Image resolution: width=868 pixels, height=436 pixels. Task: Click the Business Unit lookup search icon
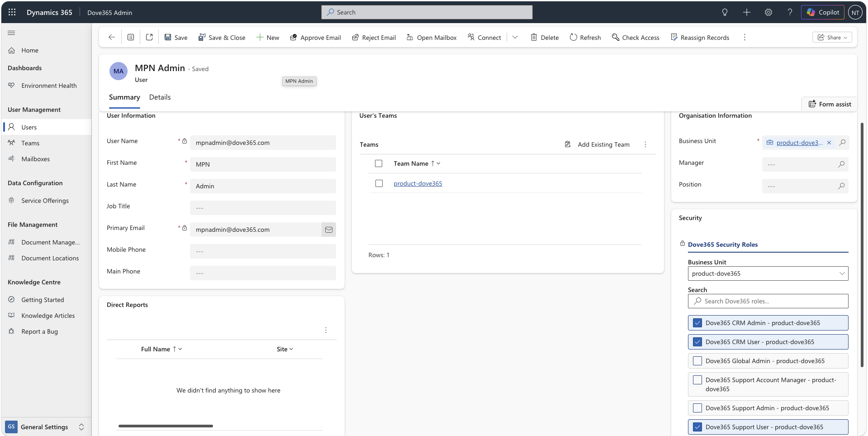point(842,143)
